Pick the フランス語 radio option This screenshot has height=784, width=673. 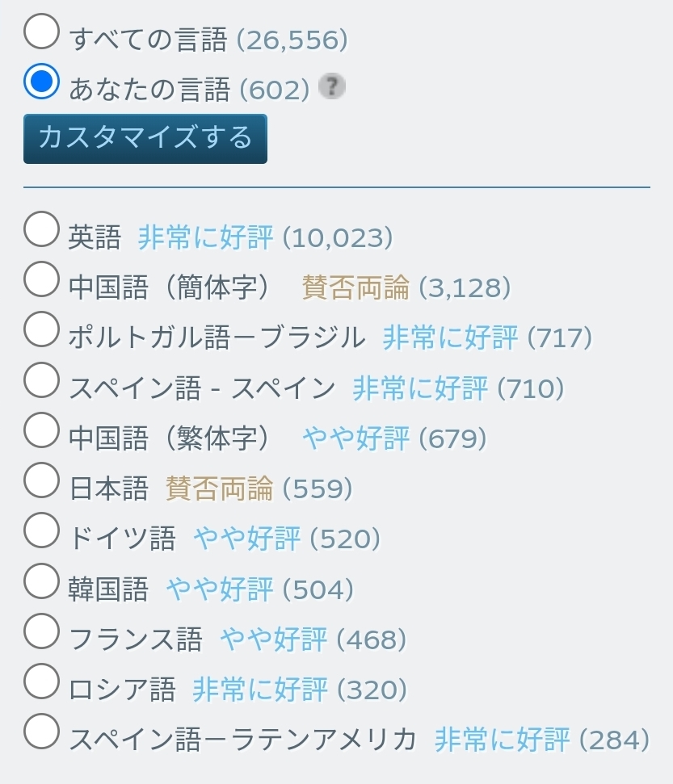click(x=41, y=631)
